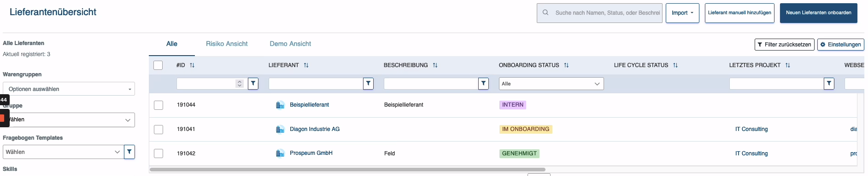Click building icon next to Prospeum GmbH
This screenshot has width=868, height=176.
tap(280, 153)
